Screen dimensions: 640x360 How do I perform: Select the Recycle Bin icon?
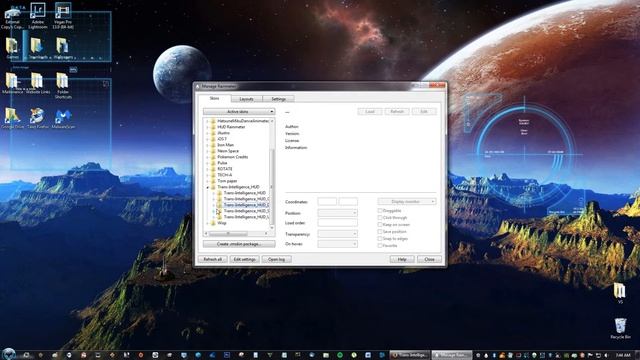pos(620,329)
